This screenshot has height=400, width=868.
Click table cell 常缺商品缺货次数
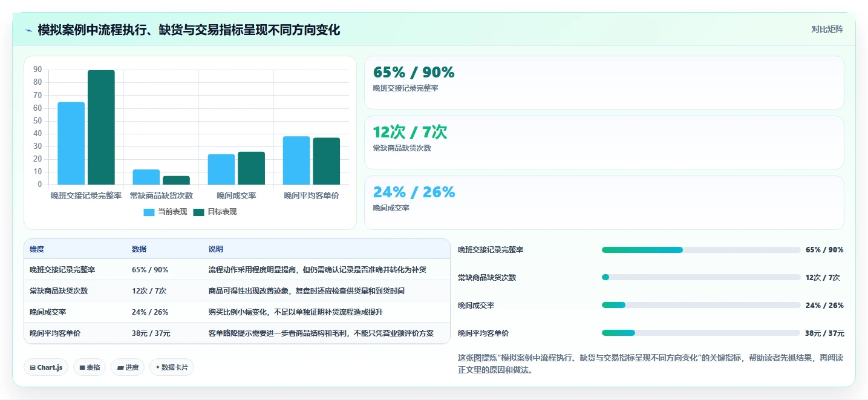pos(59,291)
